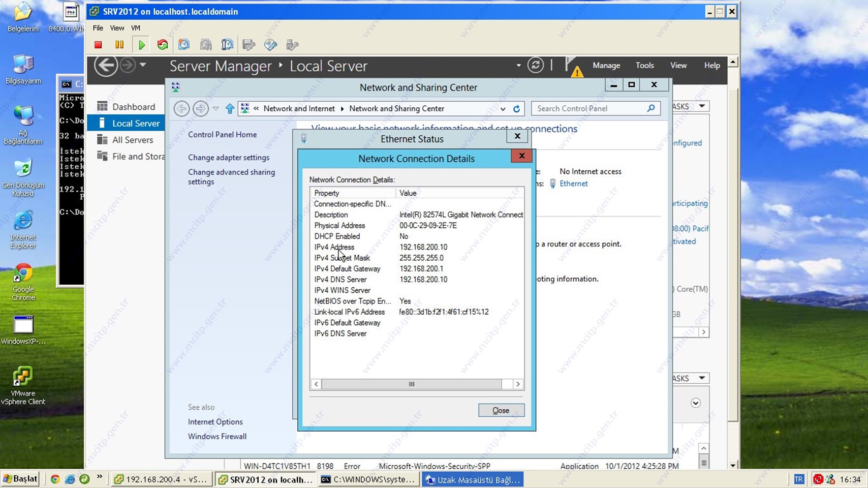Click the red stop VM button
The width and height of the screenshot is (868, 488).
point(98,45)
